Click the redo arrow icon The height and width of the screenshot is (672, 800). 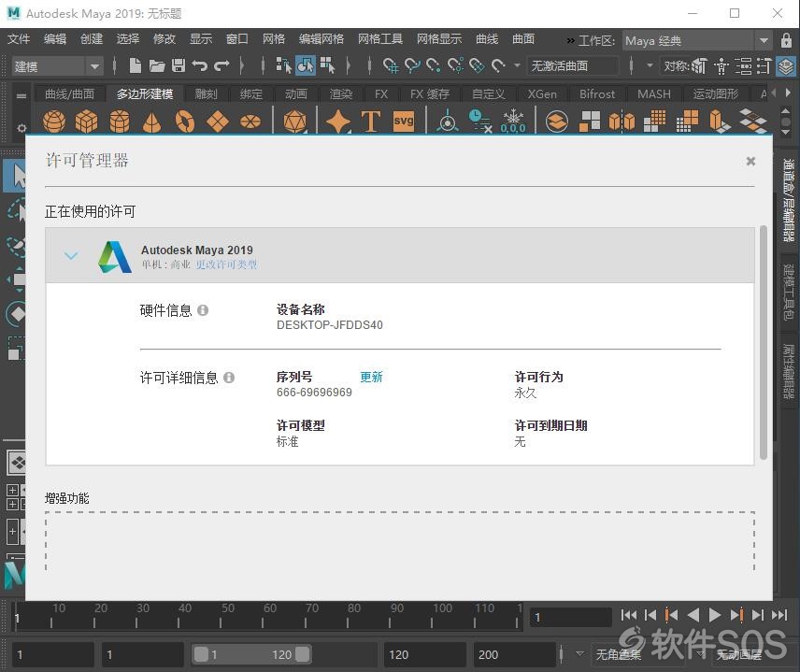point(221,65)
